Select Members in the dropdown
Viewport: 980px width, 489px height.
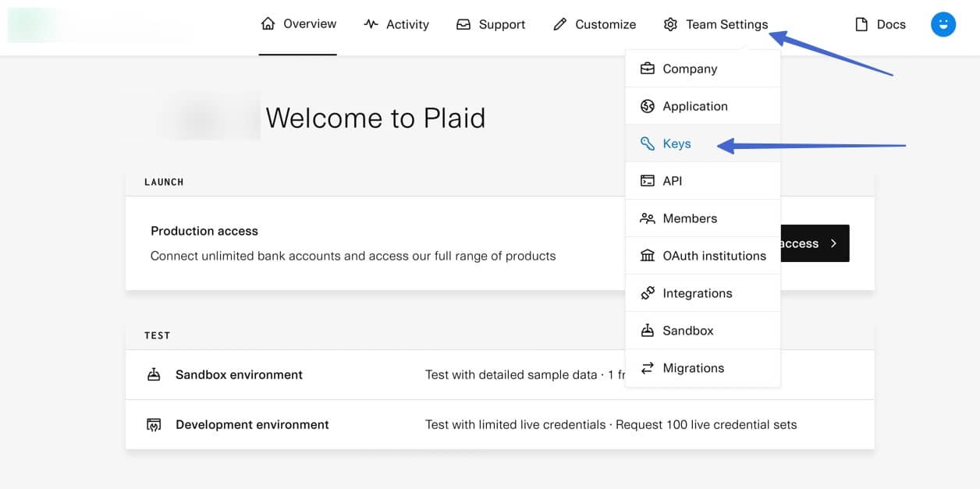click(x=703, y=218)
